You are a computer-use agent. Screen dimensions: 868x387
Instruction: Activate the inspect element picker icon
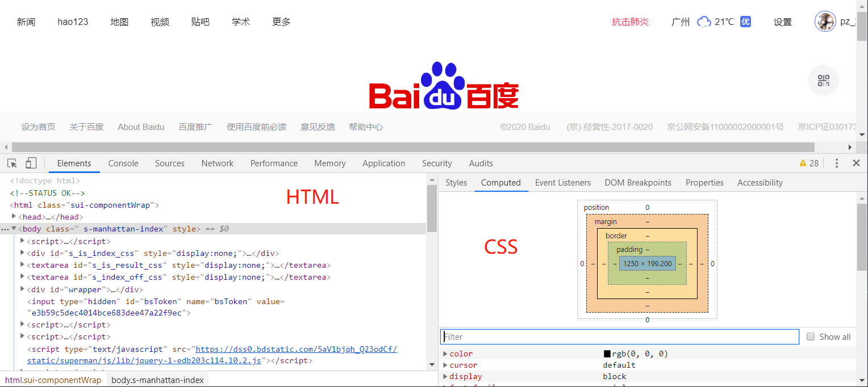(12, 163)
